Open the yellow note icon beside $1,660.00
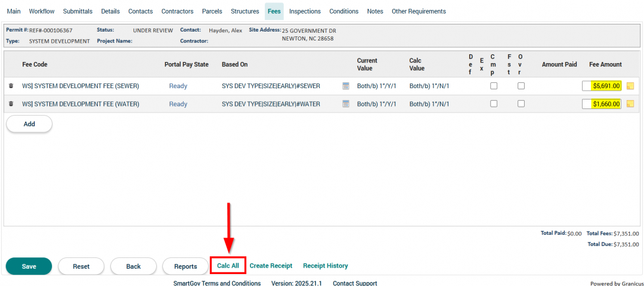Screen dimensions: 644x286 click(630, 104)
